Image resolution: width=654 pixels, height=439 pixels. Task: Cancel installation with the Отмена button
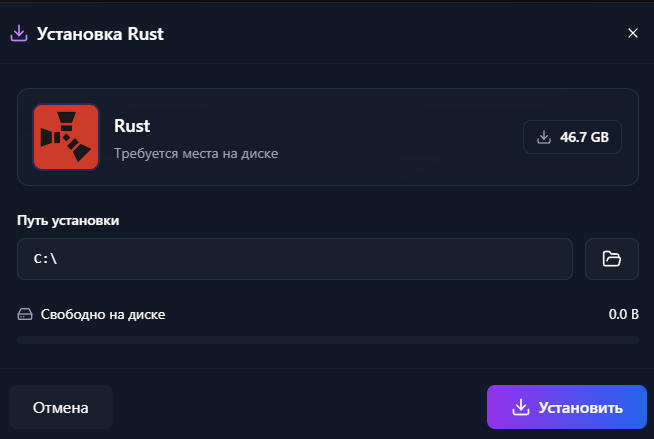click(61, 407)
